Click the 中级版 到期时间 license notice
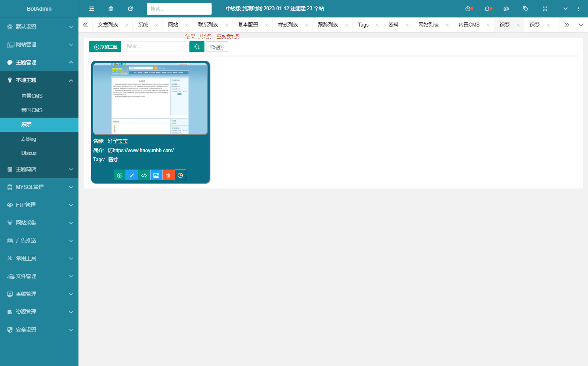 [x=275, y=9]
